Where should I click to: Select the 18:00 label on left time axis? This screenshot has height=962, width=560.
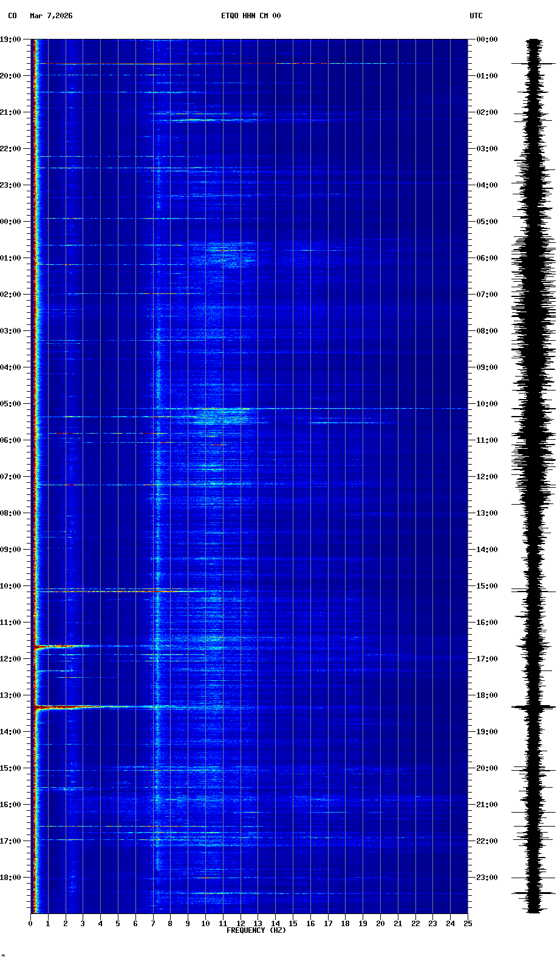10,878
